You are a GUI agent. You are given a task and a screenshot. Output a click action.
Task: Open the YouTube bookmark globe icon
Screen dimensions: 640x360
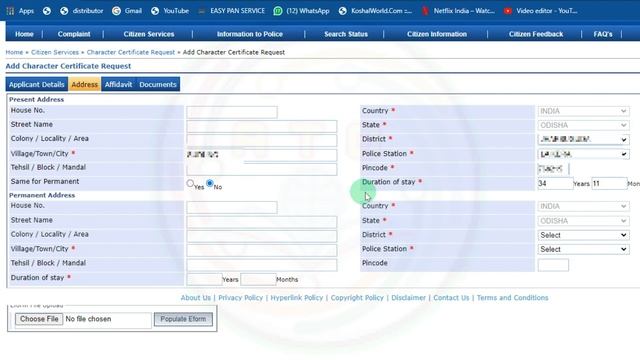155,11
